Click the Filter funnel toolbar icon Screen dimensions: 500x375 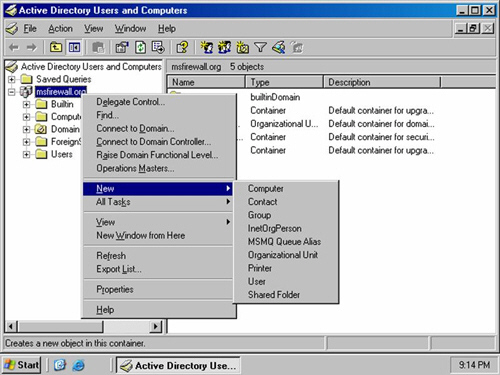pos(260,47)
